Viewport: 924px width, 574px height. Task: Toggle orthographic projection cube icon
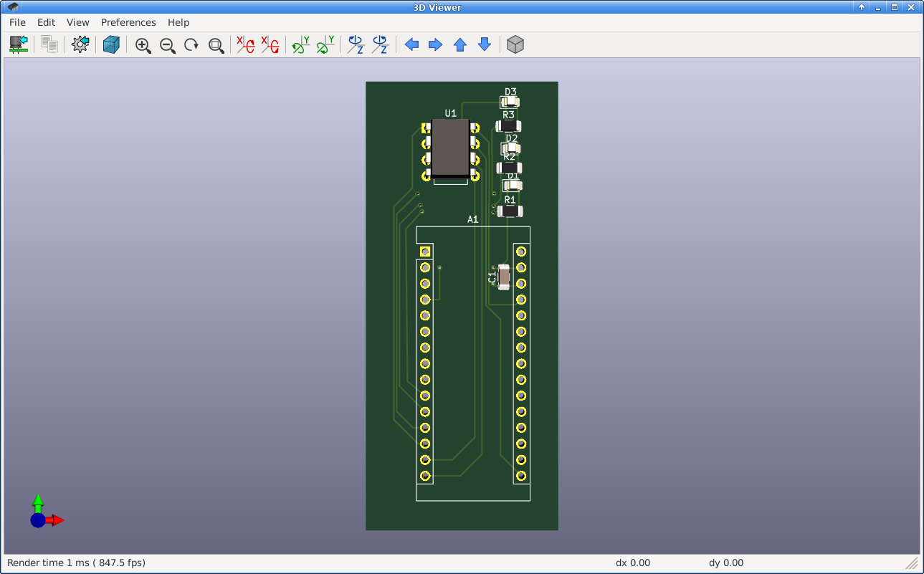(515, 45)
